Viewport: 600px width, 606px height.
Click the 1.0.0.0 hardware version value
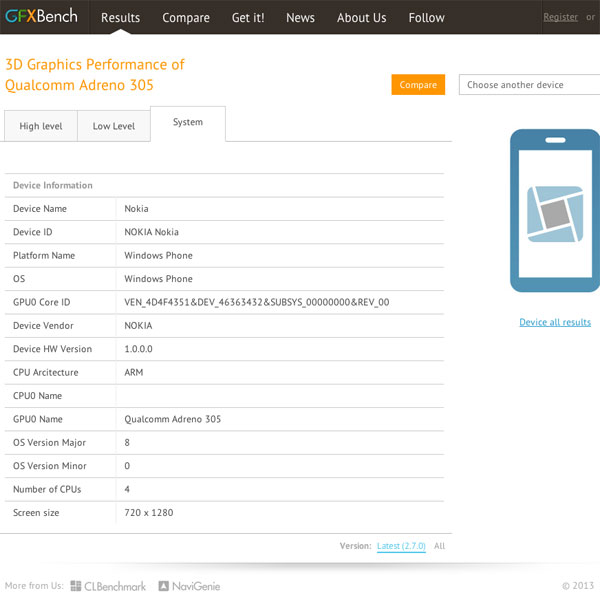(x=138, y=349)
